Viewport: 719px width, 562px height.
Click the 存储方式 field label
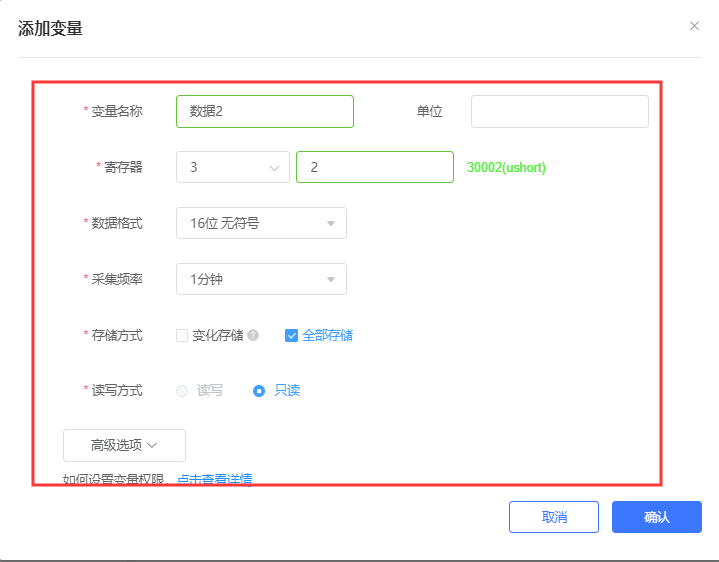(x=117, y=336)
